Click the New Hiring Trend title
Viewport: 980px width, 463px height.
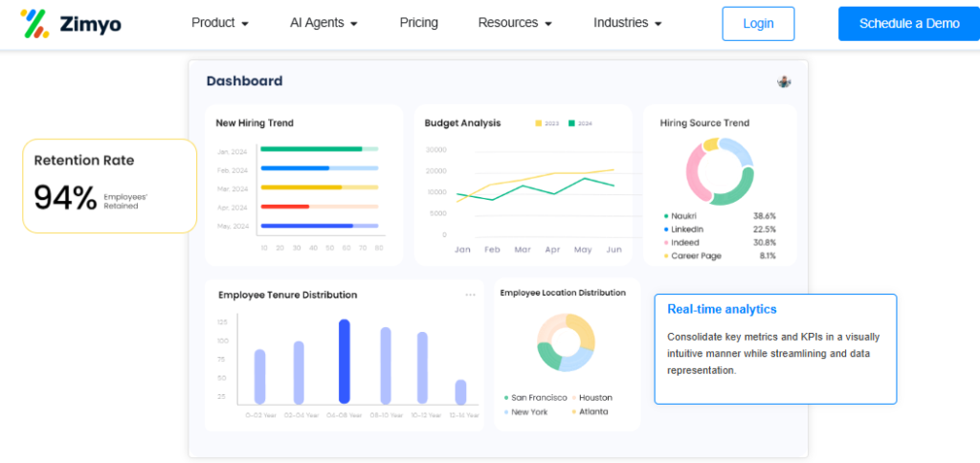(255, 123)
